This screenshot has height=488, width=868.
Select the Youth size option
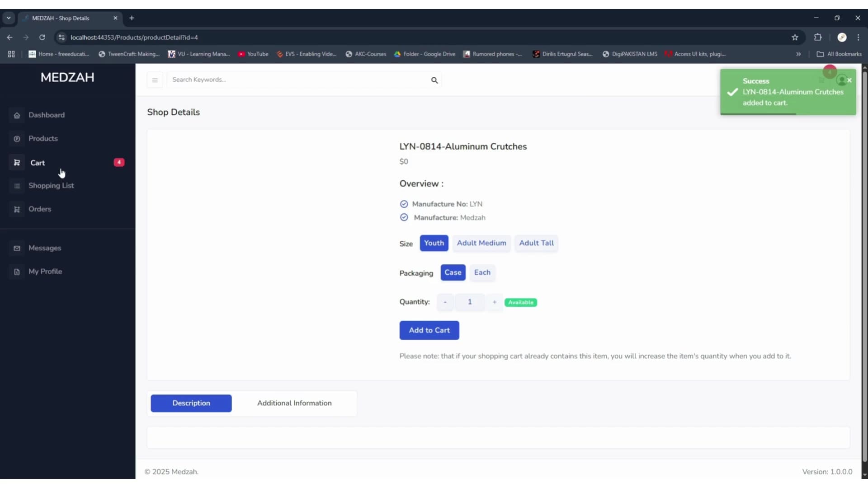434,243
